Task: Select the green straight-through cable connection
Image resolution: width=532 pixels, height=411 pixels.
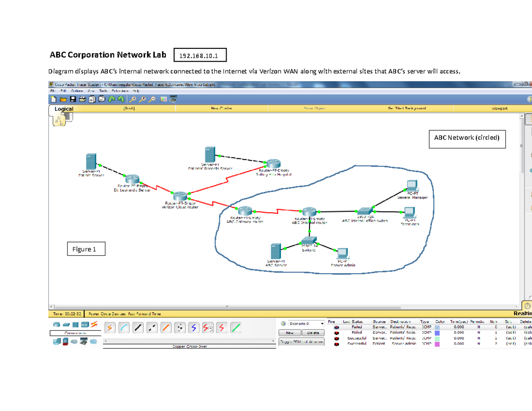Action: (235, 328)
